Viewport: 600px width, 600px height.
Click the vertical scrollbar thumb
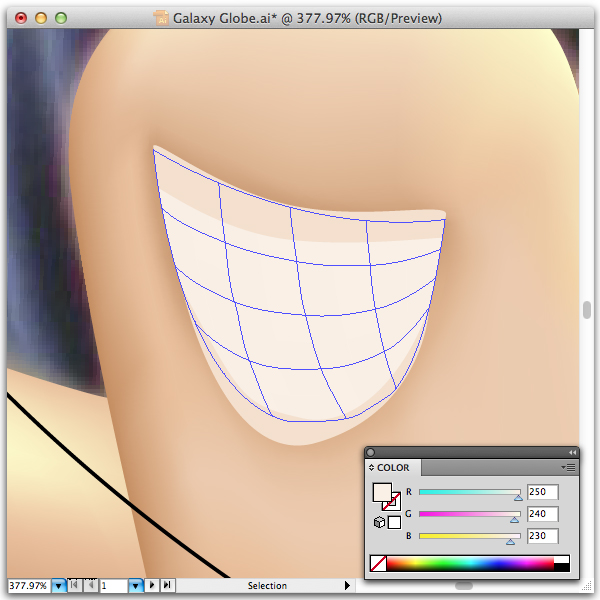(x=587, y=310)
